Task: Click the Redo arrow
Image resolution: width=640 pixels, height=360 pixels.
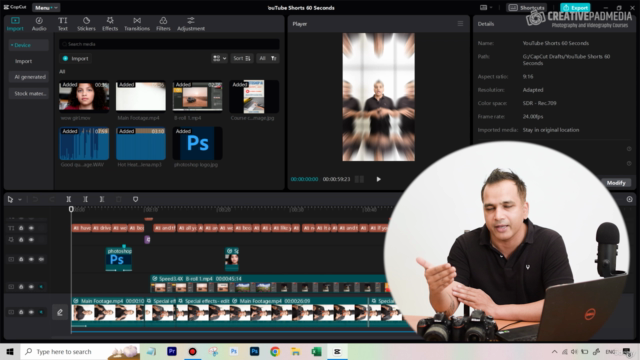Action: 52,199
